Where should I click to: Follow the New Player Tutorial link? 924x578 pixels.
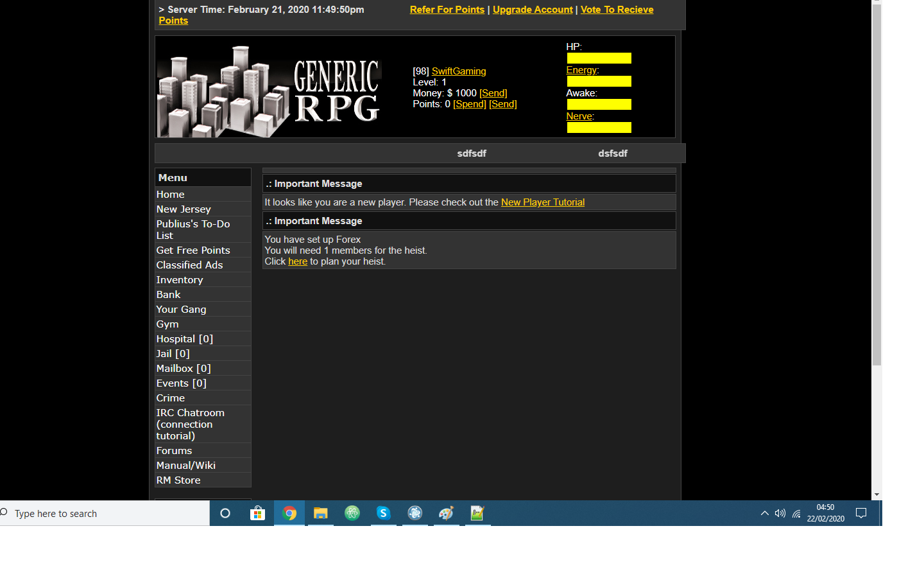click(542, 202)
